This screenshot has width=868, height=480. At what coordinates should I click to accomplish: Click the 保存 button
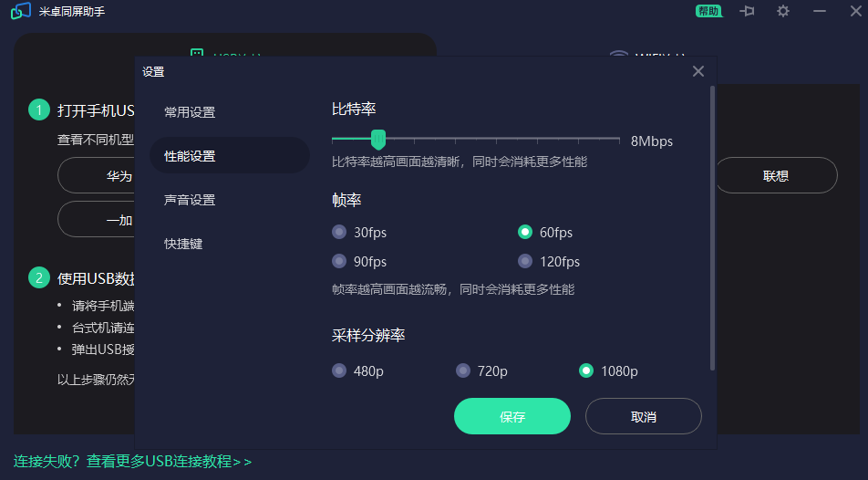pos(512,417)
